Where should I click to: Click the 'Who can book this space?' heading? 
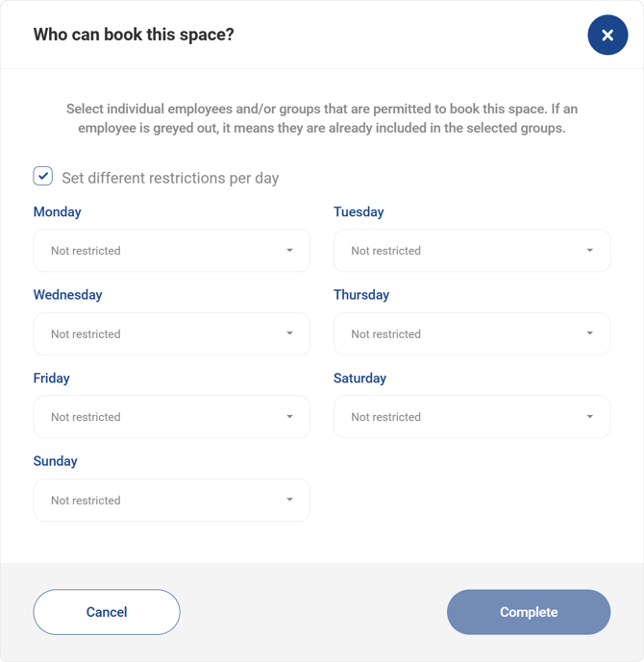click(134, 35)
